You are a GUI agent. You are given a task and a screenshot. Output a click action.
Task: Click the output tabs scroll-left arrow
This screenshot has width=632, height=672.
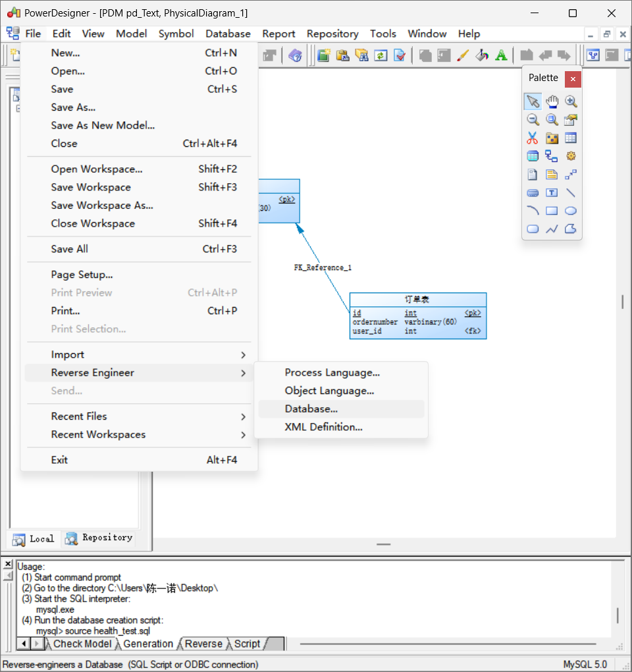coord(24,644)
